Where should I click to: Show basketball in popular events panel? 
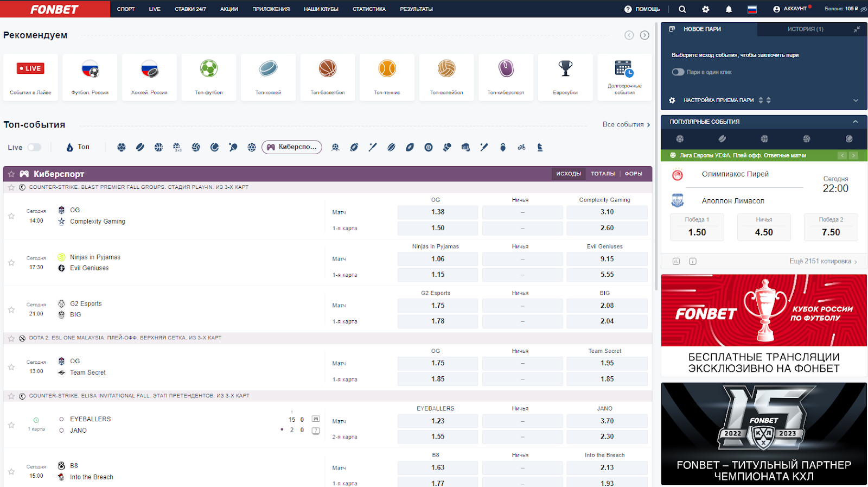pyautogui.click(x=764, y=139)
